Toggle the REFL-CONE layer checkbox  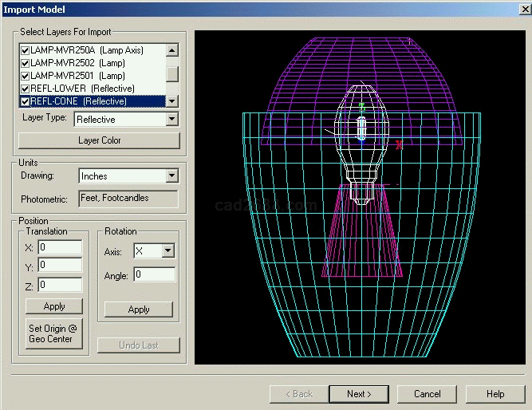click(x=25, y=101)
